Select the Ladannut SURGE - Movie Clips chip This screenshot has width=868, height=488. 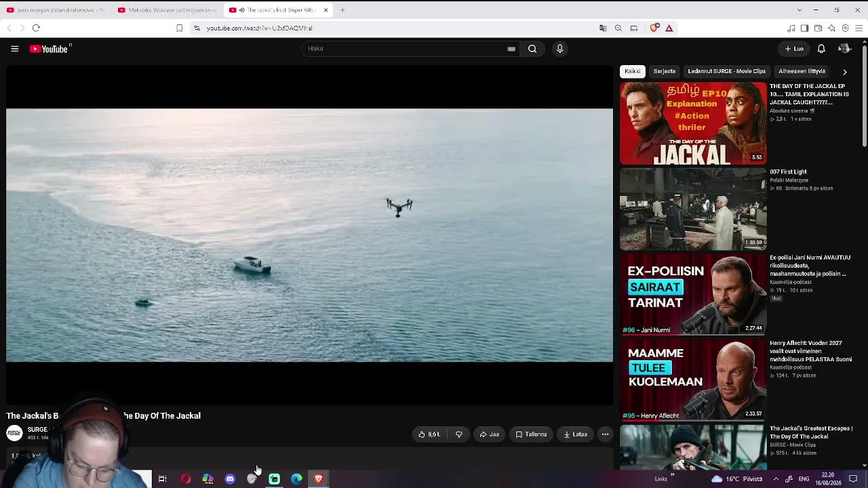(x=726, y=71)
